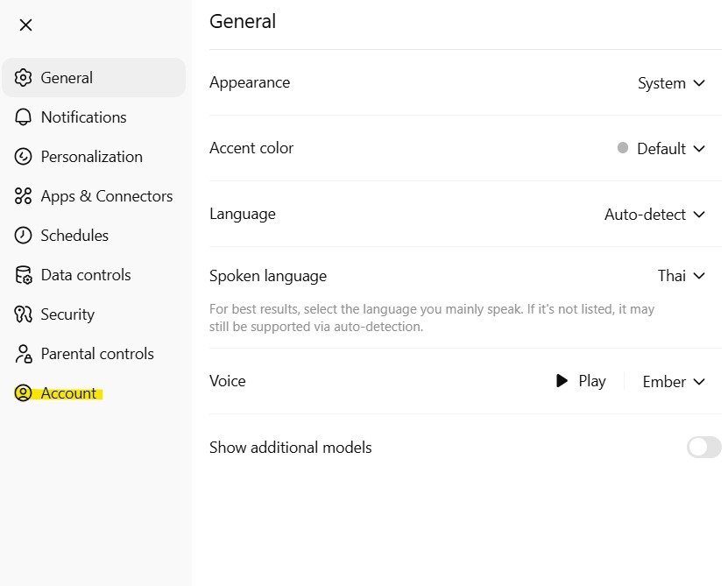Go to the Account settings tab

coord(68,393)
